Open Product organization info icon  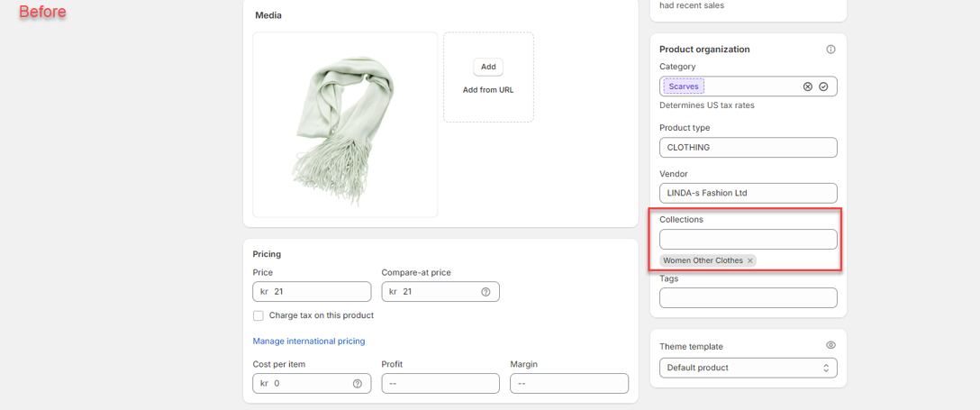[830, 50]
